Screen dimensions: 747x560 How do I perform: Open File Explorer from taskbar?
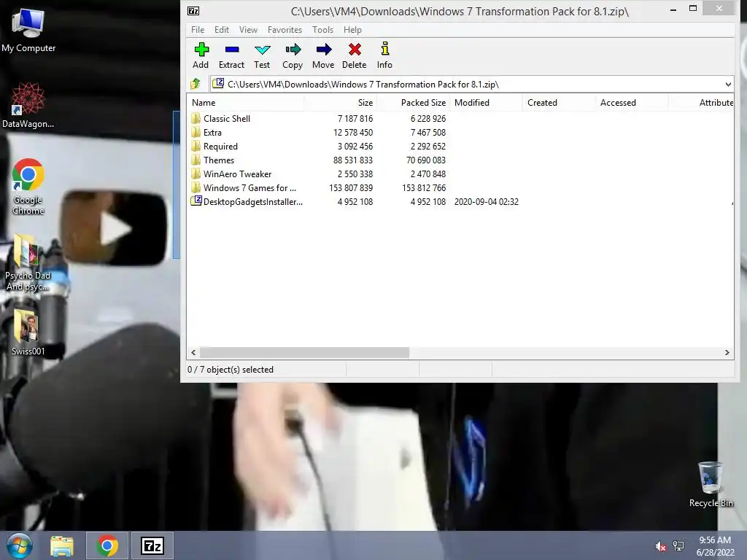point(62,545)
